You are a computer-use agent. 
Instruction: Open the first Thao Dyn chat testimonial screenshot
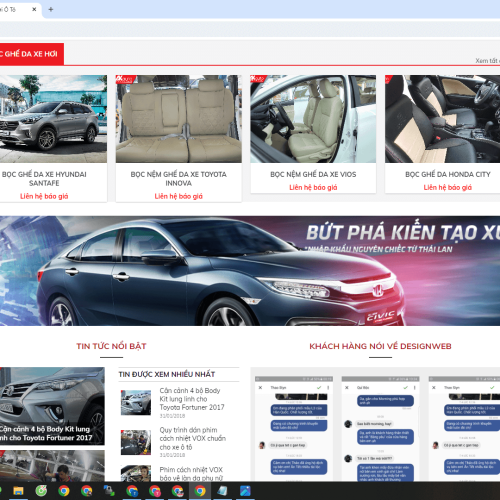coord(294,429)
